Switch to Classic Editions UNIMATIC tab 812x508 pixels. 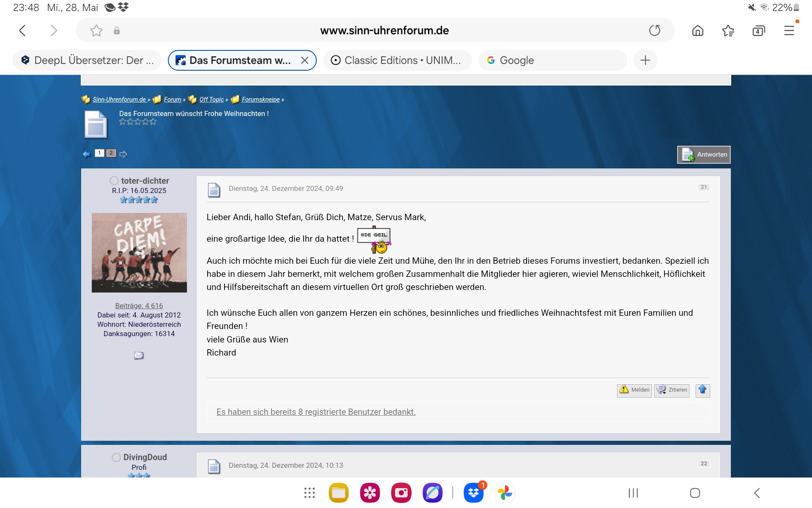(397, 60)
